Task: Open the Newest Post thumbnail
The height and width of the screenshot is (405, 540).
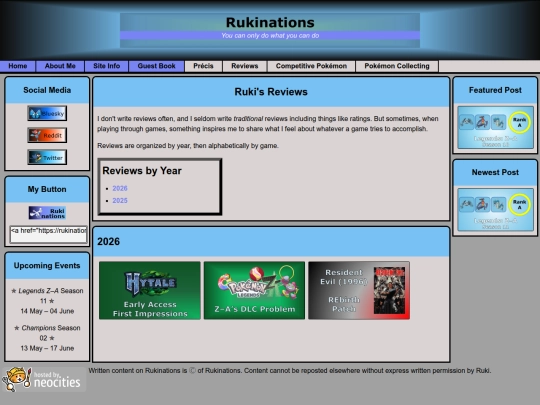Action: 495,210
